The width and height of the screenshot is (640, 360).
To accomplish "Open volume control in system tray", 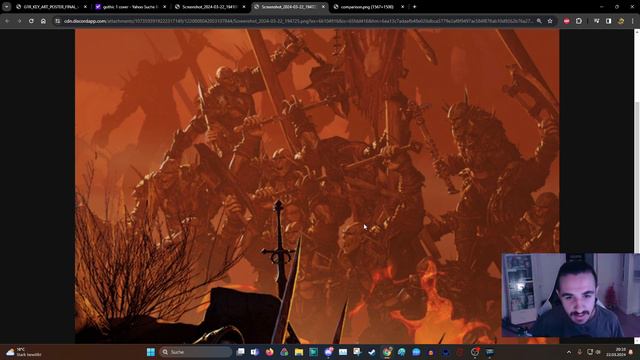I will pyautogui.click(x=599, y=352).
